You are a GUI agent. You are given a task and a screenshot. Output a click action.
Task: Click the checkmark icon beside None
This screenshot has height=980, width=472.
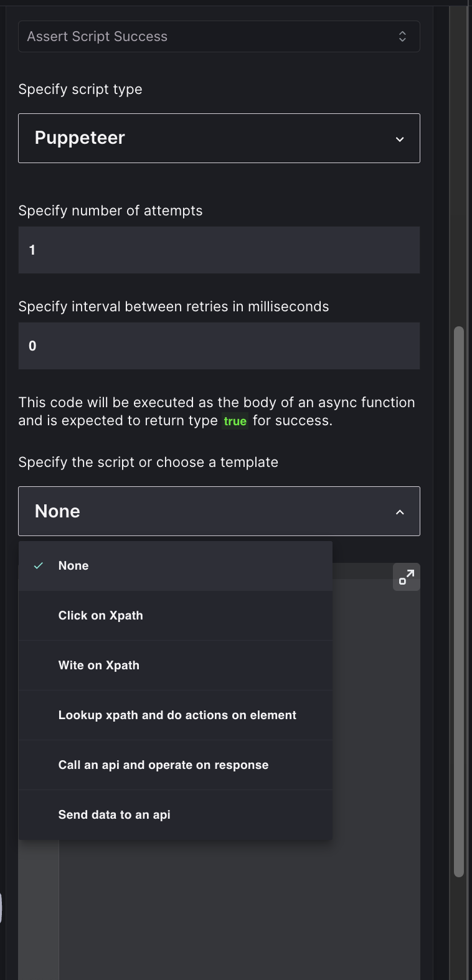click(38, 565)
